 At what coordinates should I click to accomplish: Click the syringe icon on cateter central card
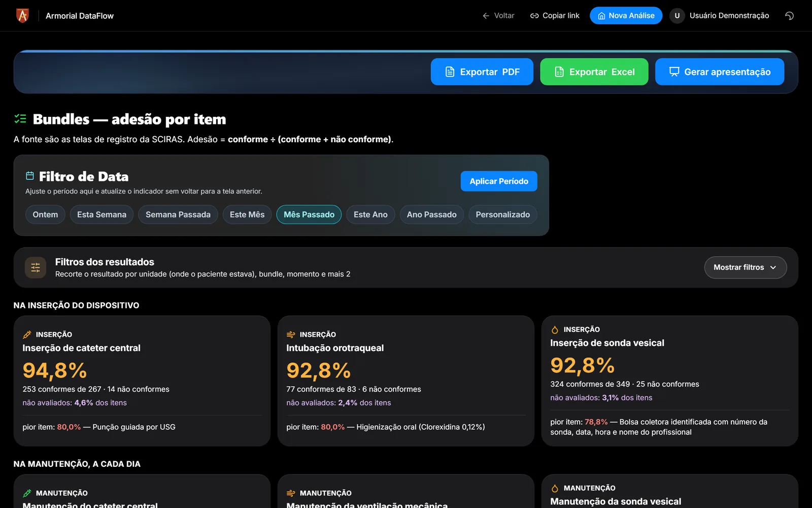coord(27,335)
